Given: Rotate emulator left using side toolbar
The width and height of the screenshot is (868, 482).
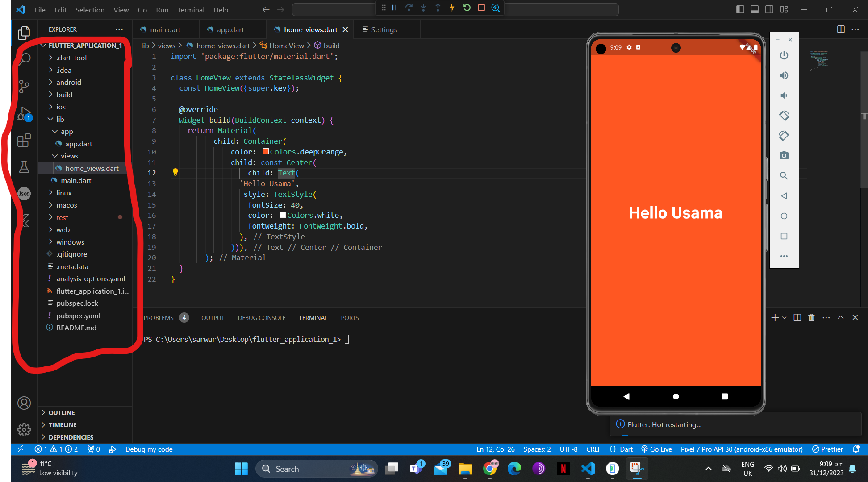Looking at the screenshot, I should point(784,116).
